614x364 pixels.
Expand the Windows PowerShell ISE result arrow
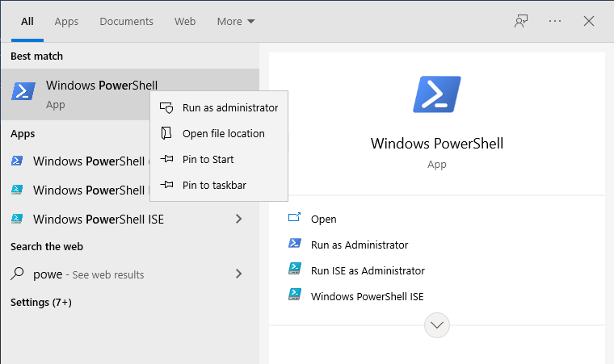(x=238, y=219)
